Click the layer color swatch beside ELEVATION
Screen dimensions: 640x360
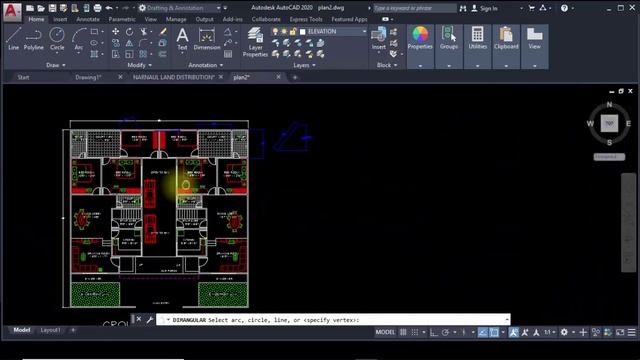pos(302,31)
